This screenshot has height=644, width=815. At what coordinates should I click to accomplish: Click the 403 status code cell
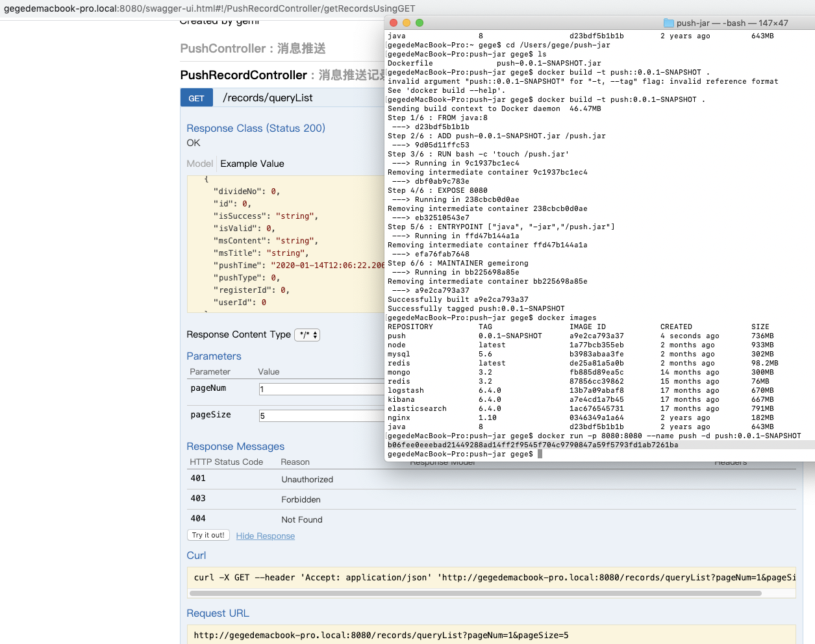(198, 499)
